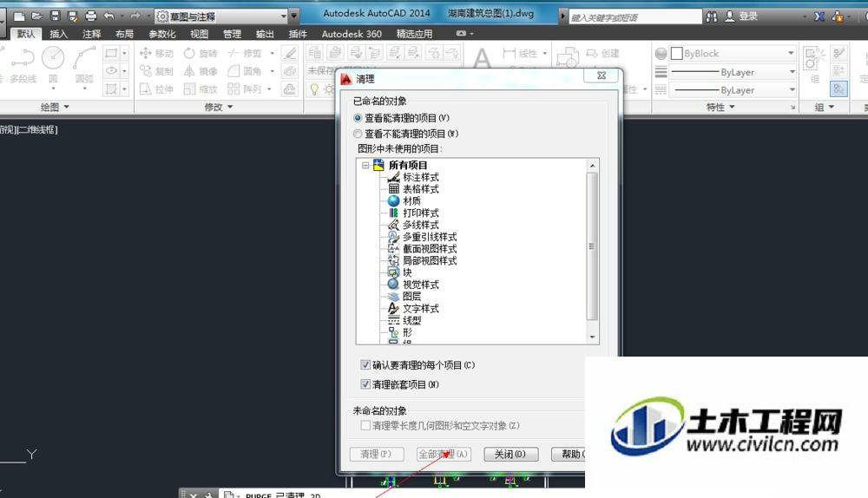Click the Create block (创建) icon
The image size is (868, 498).
[x=602, y=53]
